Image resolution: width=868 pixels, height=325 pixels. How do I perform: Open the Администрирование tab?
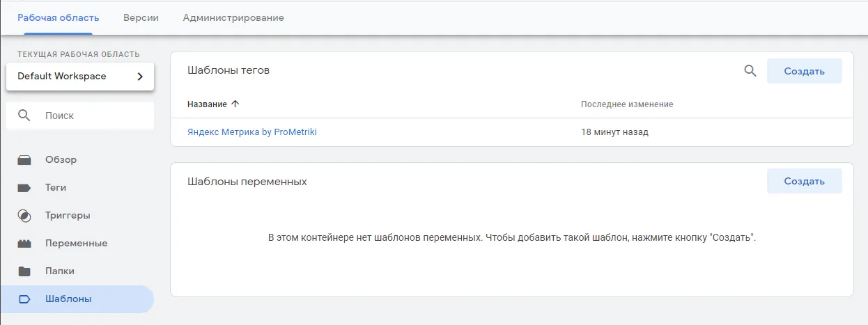[233, 17]
